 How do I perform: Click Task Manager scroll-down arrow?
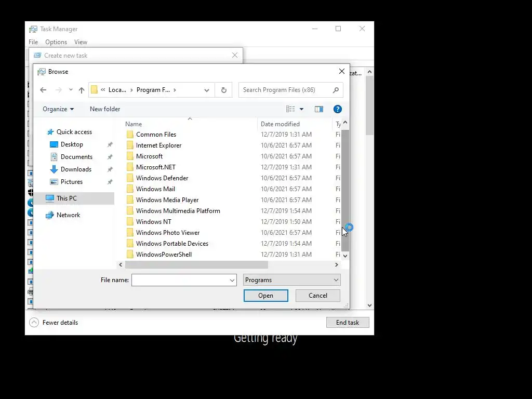(x=369, y=305)
